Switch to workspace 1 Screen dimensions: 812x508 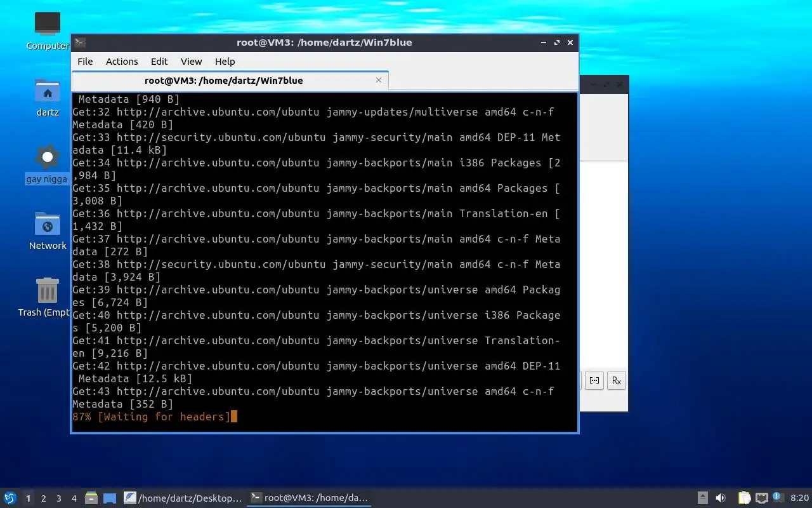tap(28, 498)
